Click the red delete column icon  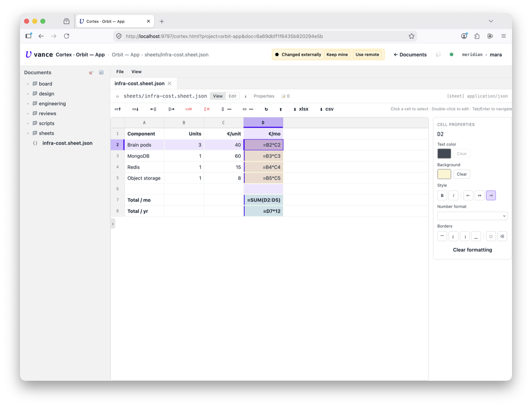pyautogui.click(x=207, y=109)
